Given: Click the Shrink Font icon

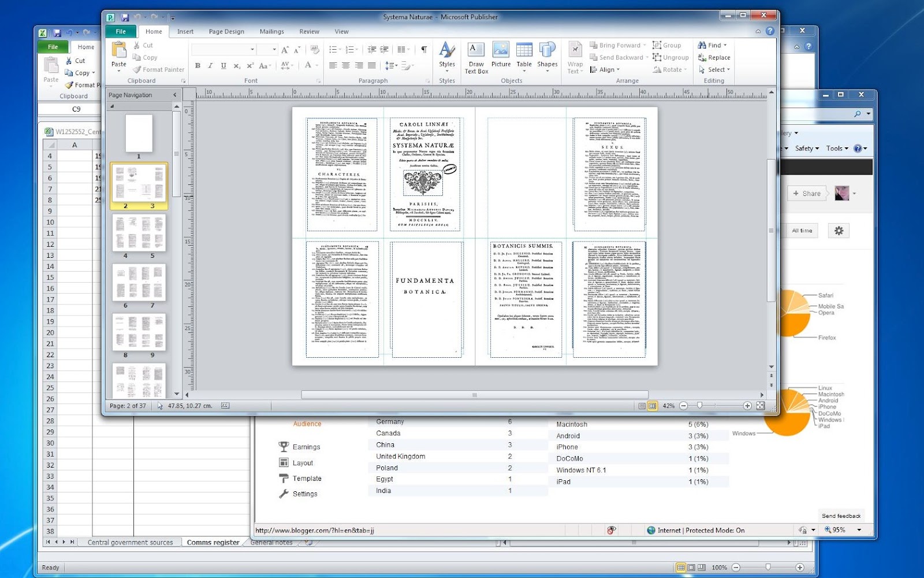Looking at the screenshot, I should point(297,50).
